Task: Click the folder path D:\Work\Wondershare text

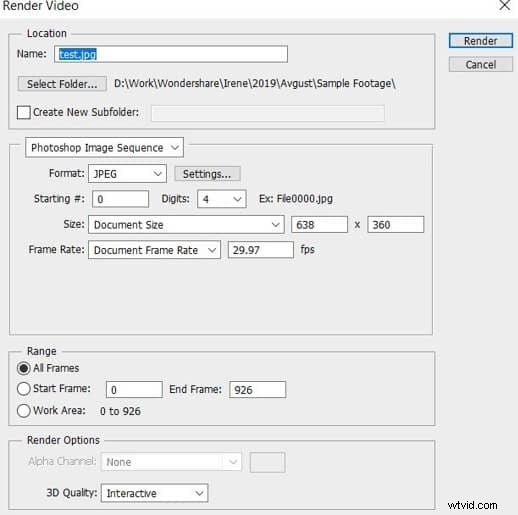Action: 255,83
